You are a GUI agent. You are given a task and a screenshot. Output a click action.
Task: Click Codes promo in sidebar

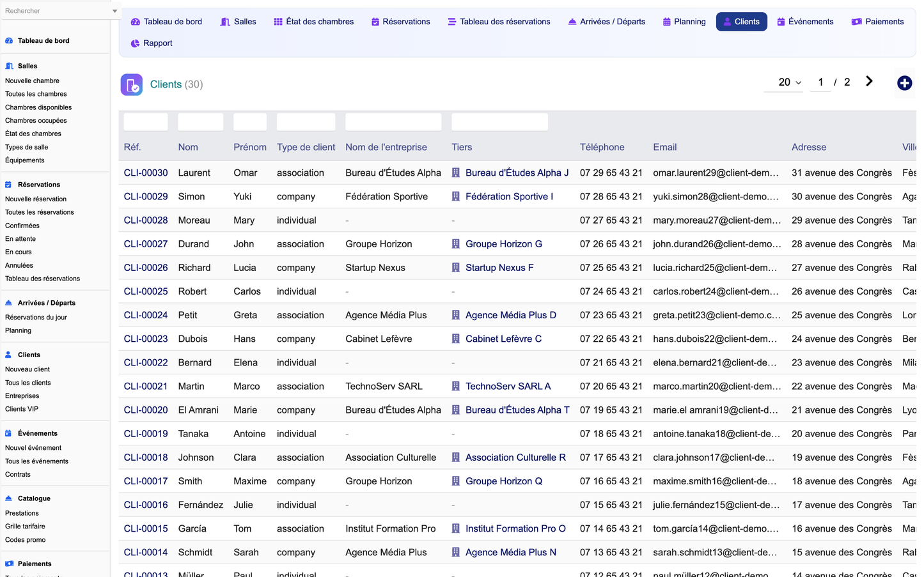pos(26,540)
